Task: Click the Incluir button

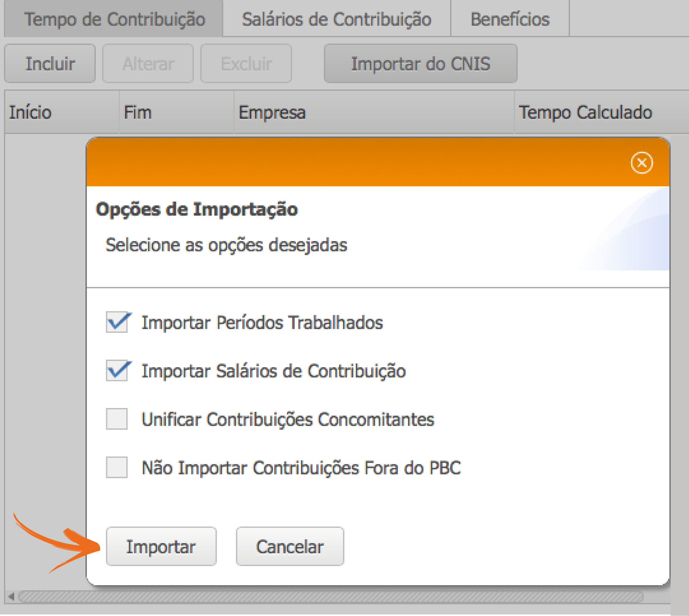Action: pos(50,64)
